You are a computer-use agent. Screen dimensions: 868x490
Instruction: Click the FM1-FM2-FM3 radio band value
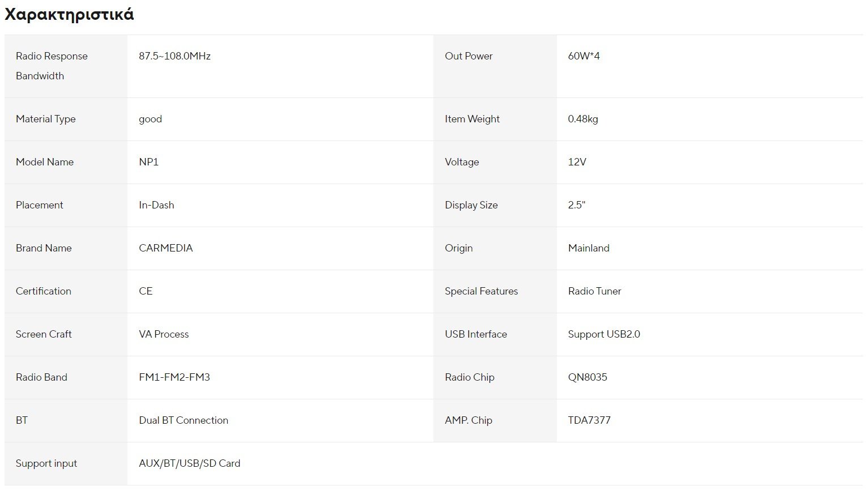[x=174, y=377]
